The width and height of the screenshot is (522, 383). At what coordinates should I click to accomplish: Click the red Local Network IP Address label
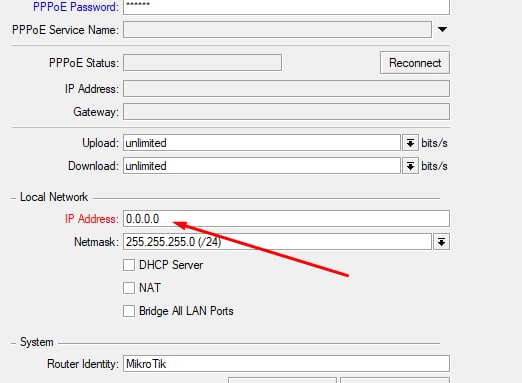tap(92, 219)
